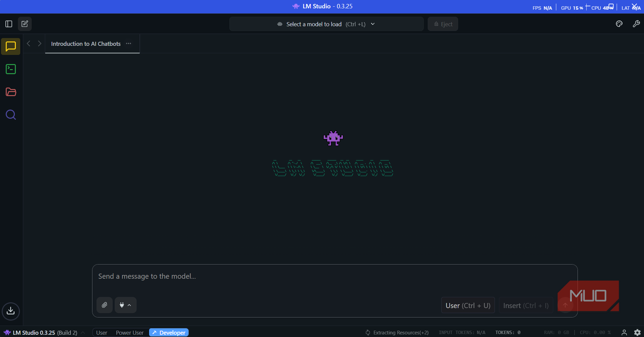Attach a file with the paperclip
Image resolution: width=644 pixels, height=337 pixels.
tap(104, 305)
